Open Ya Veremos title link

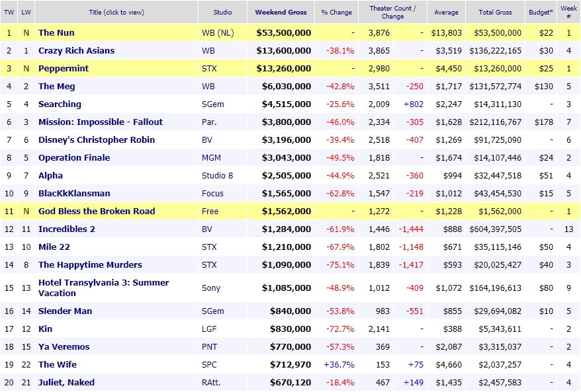tap(64, 346)
